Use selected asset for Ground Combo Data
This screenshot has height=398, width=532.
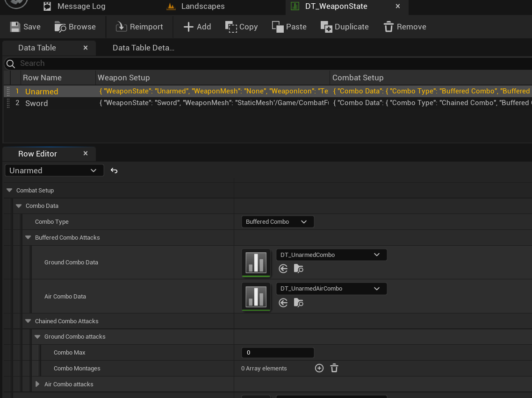click(x=283, y=269)
